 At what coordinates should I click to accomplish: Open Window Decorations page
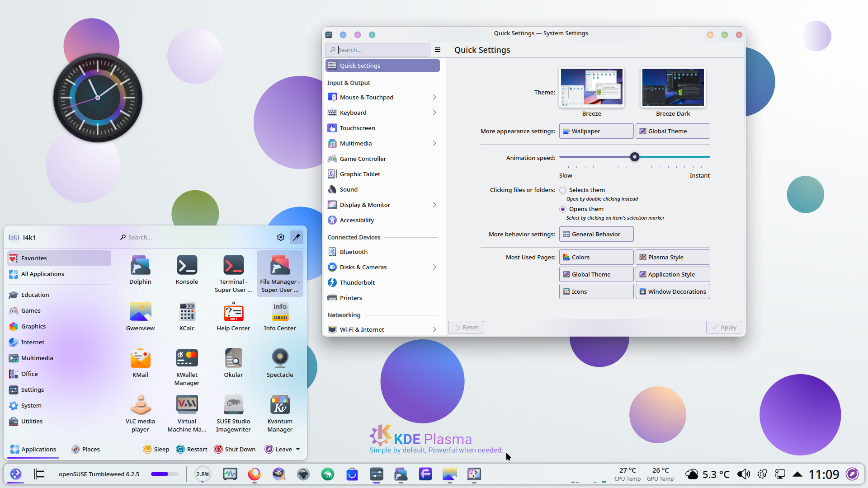point(673,291)
